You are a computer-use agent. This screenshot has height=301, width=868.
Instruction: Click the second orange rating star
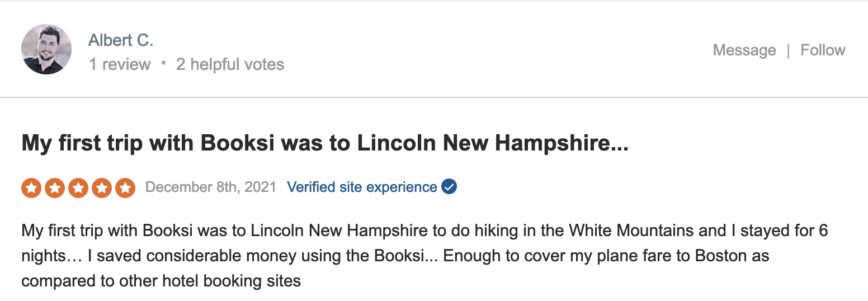click(55, 188)
